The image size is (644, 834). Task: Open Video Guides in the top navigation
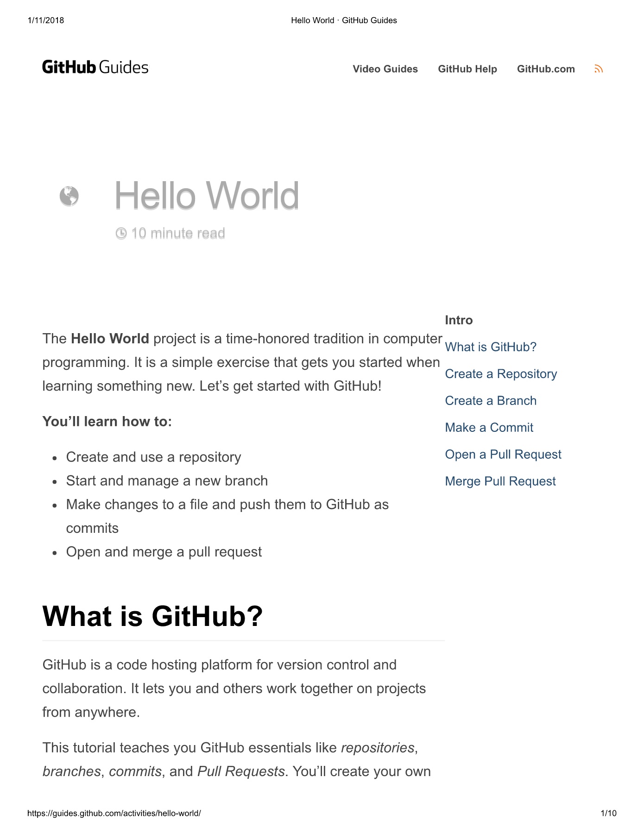coord(385,69)
